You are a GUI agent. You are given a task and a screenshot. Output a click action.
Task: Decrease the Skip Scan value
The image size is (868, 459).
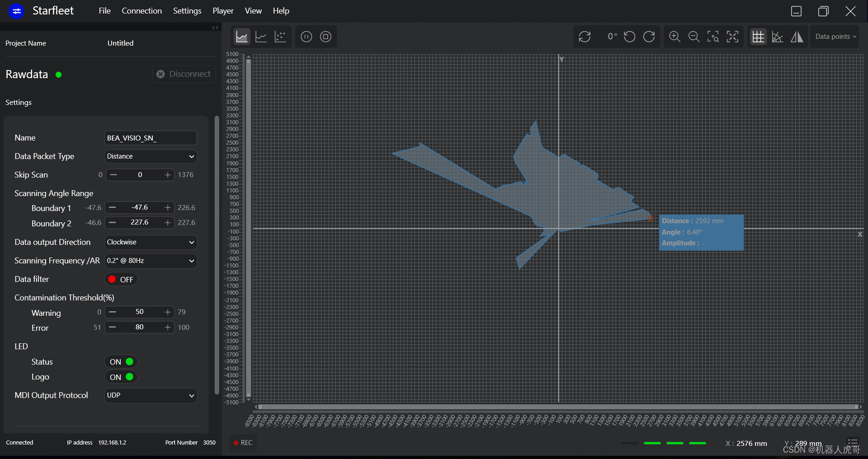click(x=113, y=175)
